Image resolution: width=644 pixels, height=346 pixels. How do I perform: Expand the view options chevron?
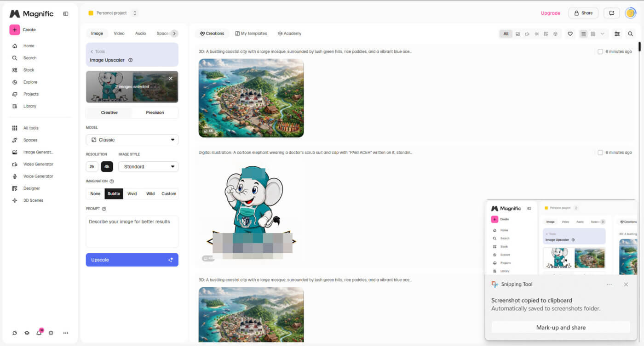coord(603,34)
